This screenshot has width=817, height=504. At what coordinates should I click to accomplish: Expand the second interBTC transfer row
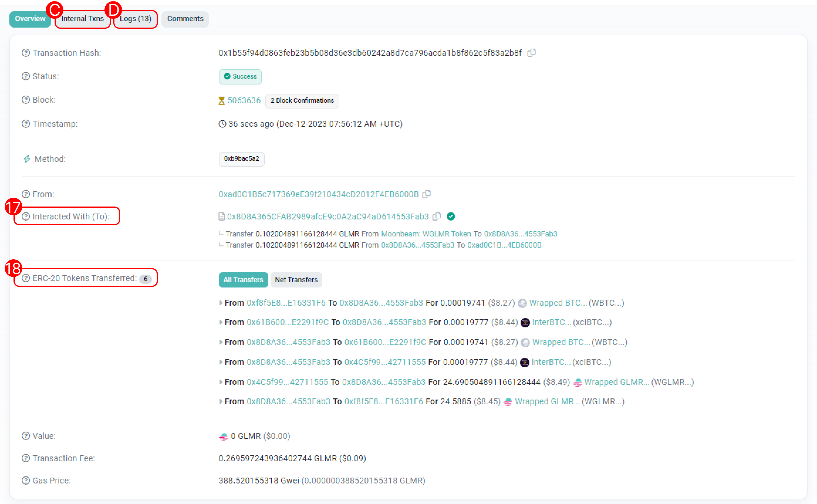click(220, 362)
